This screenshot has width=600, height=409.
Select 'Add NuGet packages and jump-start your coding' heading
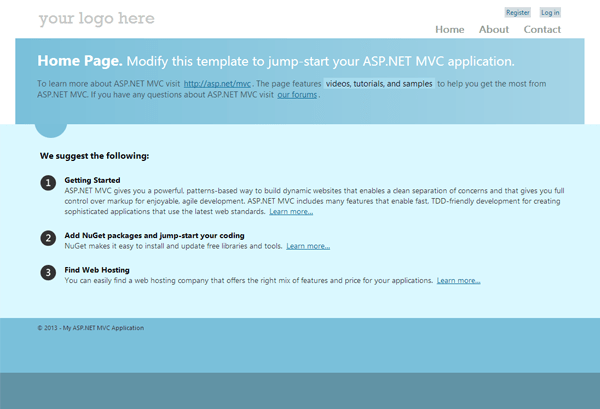click(x=154, y=236)
